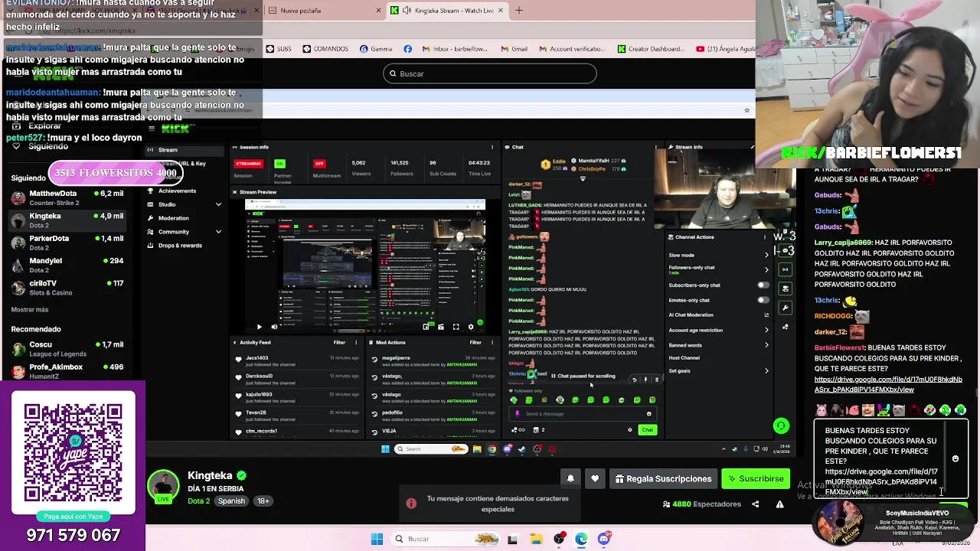Click the green Suscribirse button

[x=756, y=478]
